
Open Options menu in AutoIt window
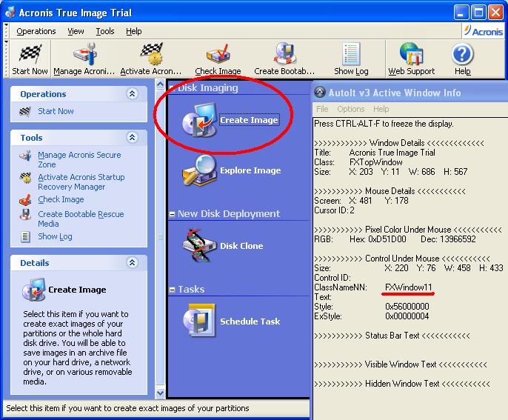click(x=351, y=109)
